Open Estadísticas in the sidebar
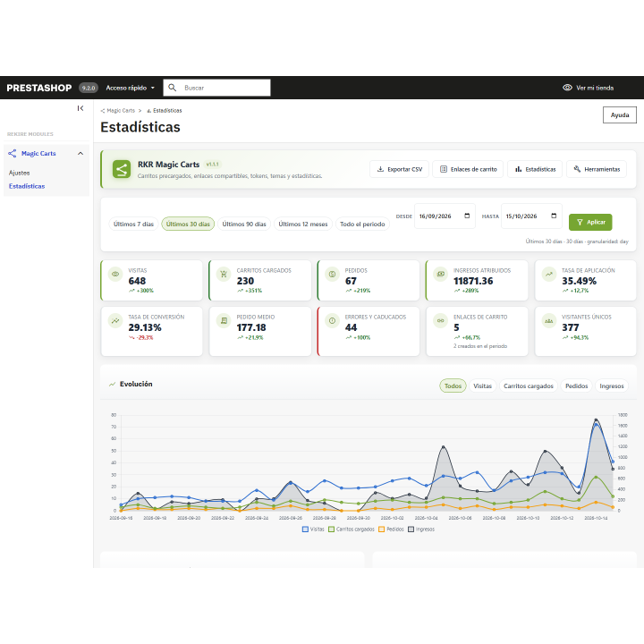The width and height of the screenshot is (644, 644). (x=27, y=186)
